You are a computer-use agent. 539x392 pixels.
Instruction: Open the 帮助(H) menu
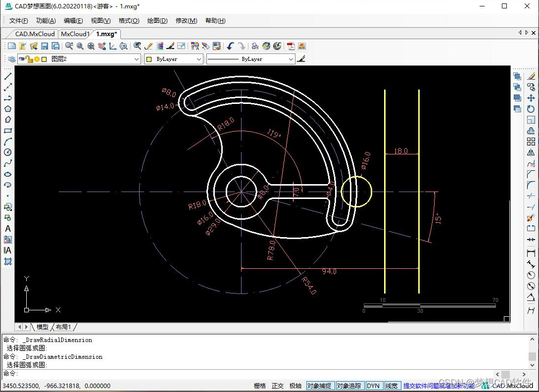pos(215,21)
